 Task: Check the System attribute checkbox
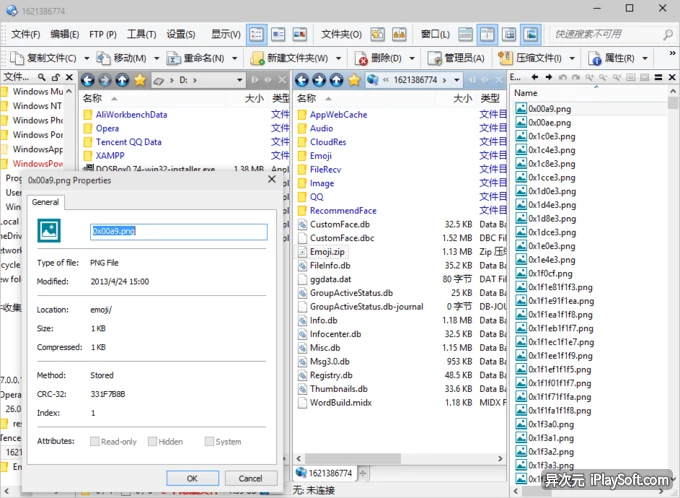tap(209, 441)
